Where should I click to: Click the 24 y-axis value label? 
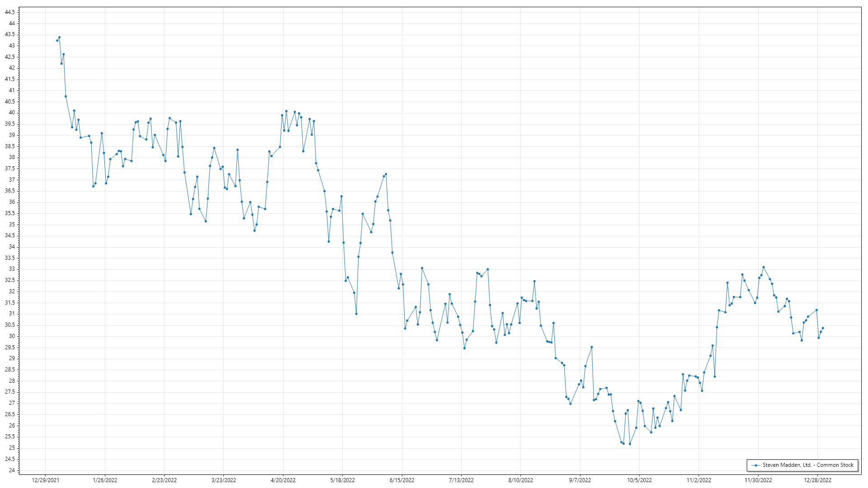(12, 470)
